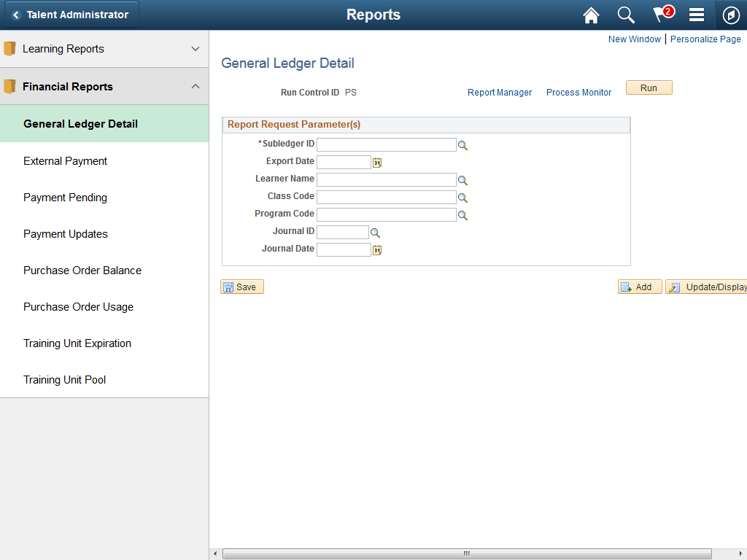The height and width of the screenshot is (560, 747).
Task: Click the Learner Name lookup icon
Action: pos(462,179)
